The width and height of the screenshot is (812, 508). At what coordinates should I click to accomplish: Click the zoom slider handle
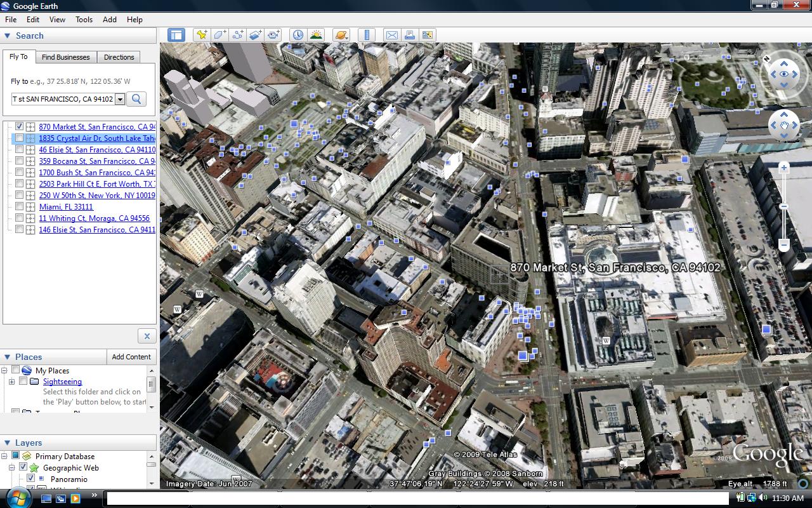click(x=784, y=206)
